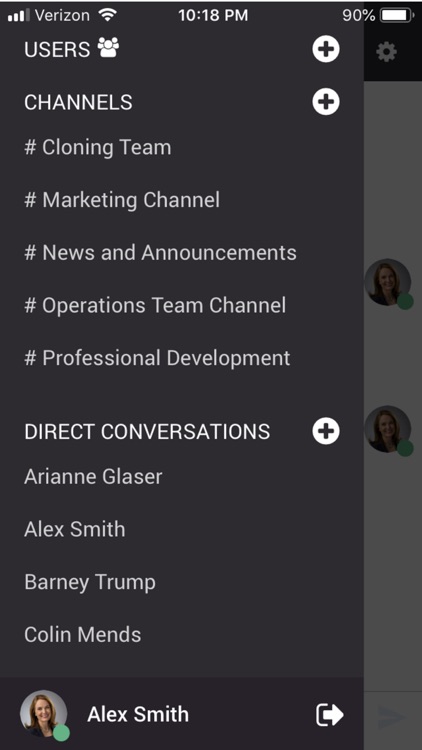Go to Operations Team Channel
The image size is (422, 750).
[x=155, y=305]
